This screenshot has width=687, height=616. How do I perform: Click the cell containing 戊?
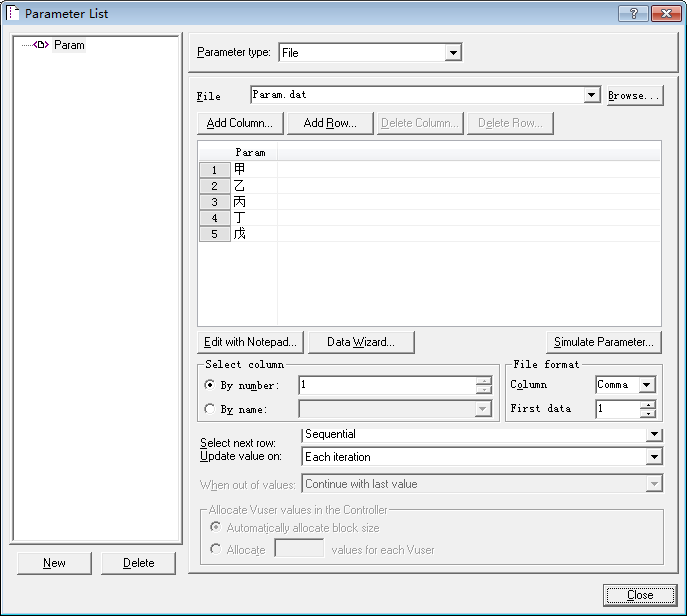tap(254, 234)
